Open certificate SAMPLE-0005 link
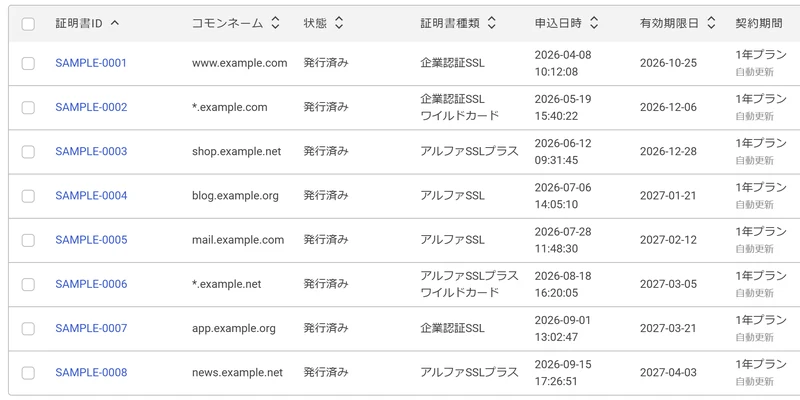Viewport: 800px width, 400px height. coord(91,240)
